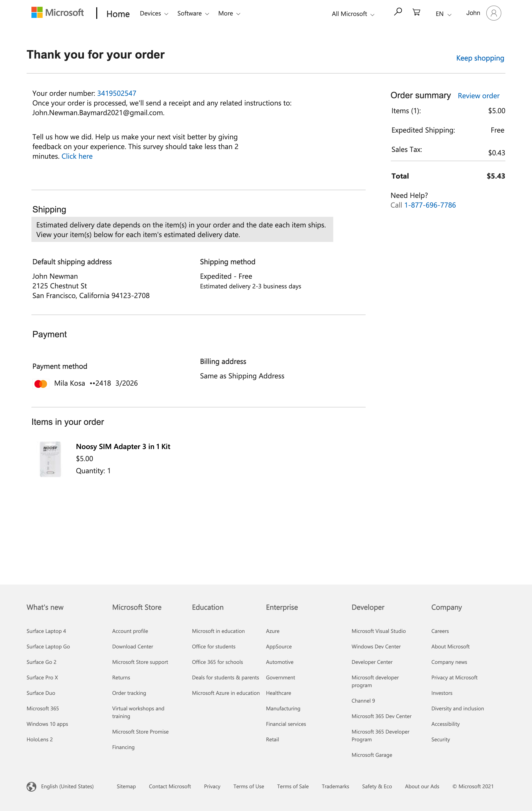Expand the All Microsoft dropdown

point(352,14)
